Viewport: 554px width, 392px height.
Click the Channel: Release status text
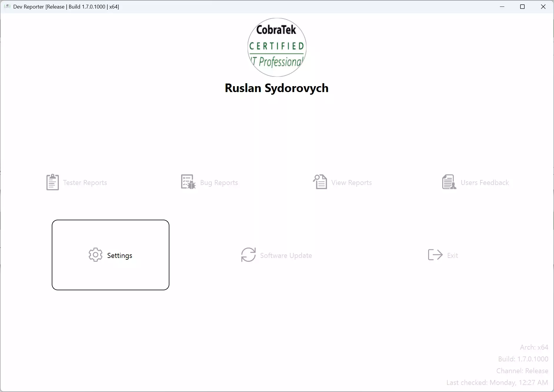click(x=522, y=371)
